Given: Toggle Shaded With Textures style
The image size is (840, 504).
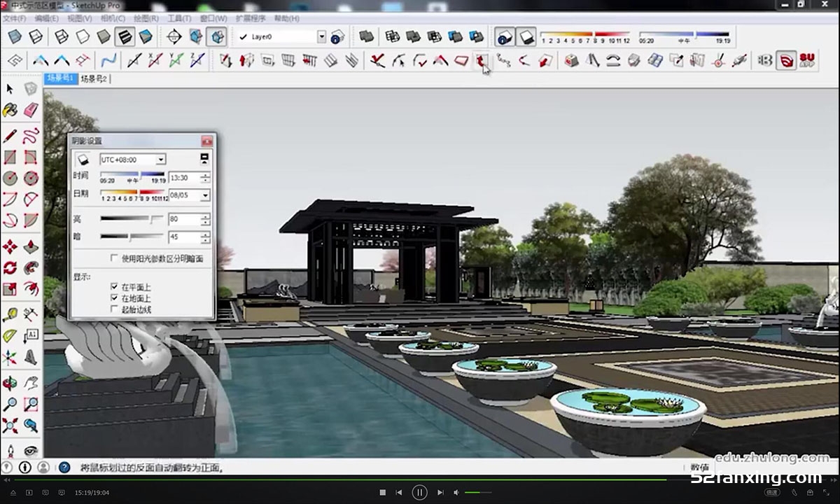Looking at the screenshot, I should [125, 36].
